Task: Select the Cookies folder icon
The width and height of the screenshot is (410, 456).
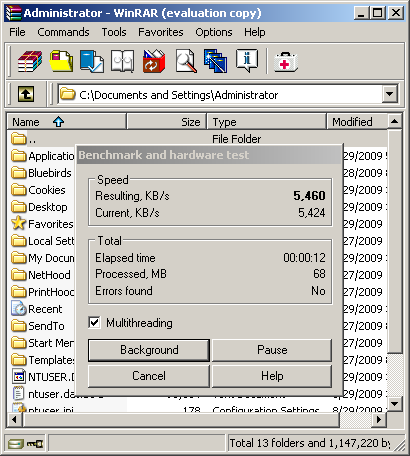Action: (x=18, y=189)
